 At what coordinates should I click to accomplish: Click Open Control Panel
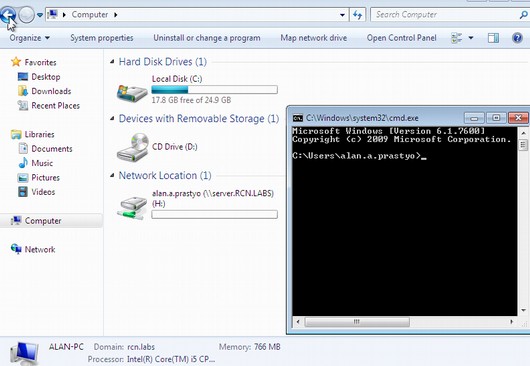(402, 38)
